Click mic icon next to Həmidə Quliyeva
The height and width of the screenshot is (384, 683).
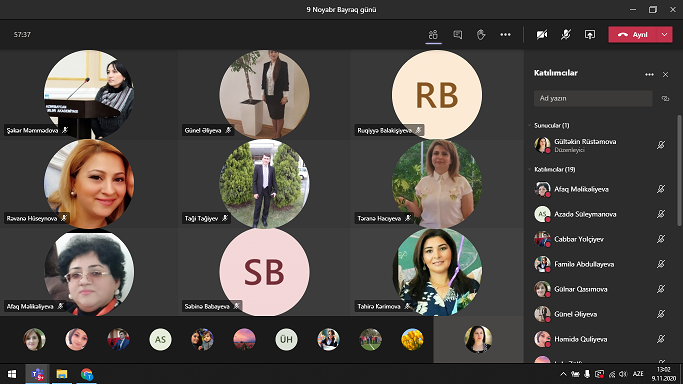(661, 339)
